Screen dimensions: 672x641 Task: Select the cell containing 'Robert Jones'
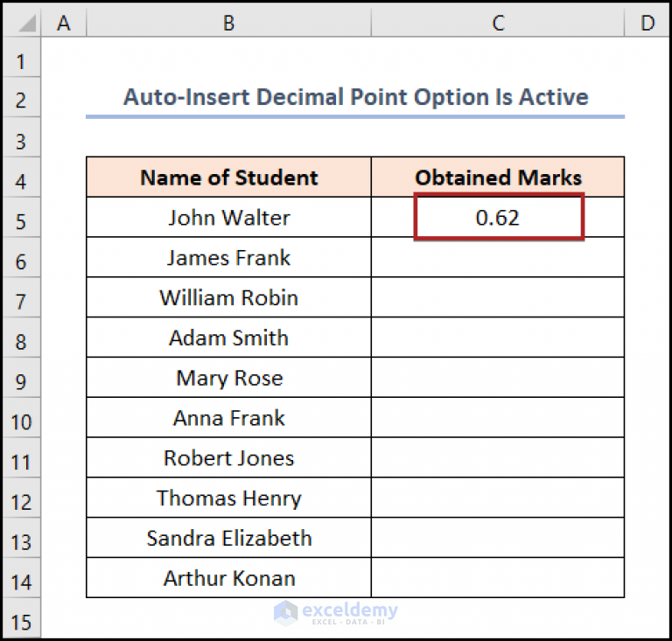click(x=229, y=457)
